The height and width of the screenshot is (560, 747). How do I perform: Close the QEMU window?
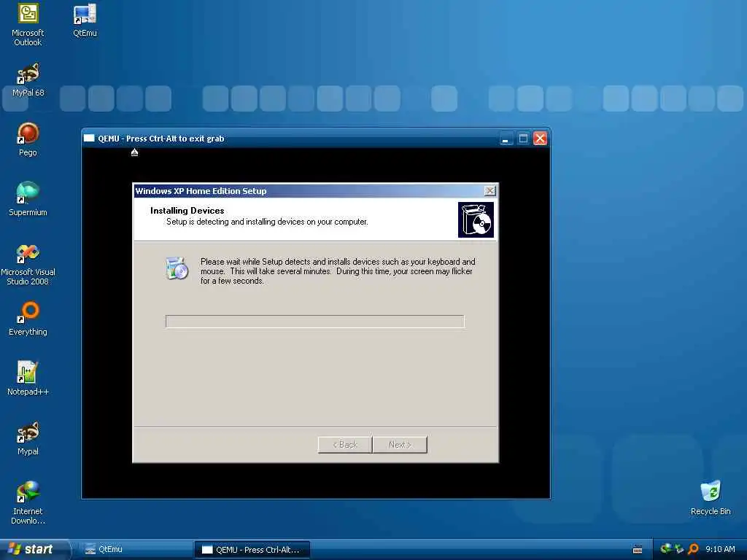tap(540, 139)
